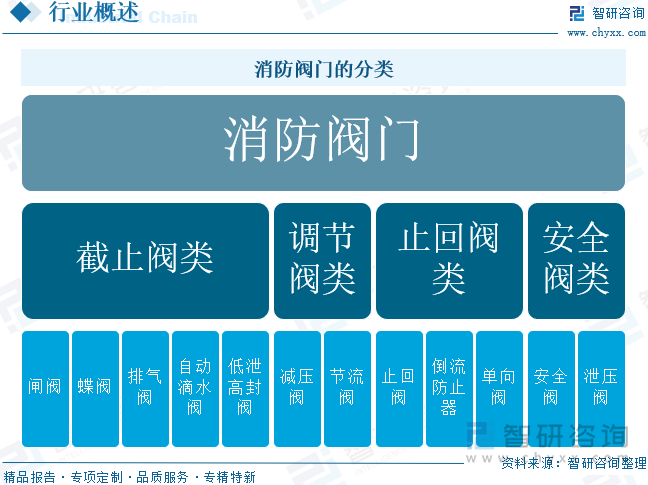The image size is (648, 485).
Task: Click the 精品报告 footer text
Action: coord(29,477)
